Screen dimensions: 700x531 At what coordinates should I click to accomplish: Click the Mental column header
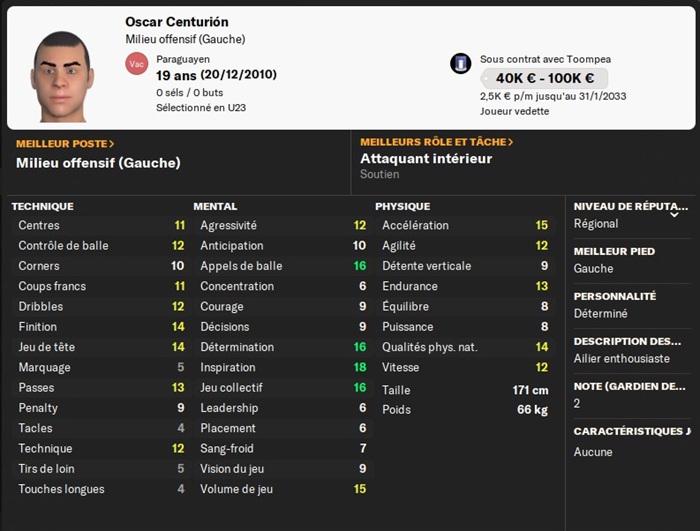pyautogui.click(x=215, y=206)
